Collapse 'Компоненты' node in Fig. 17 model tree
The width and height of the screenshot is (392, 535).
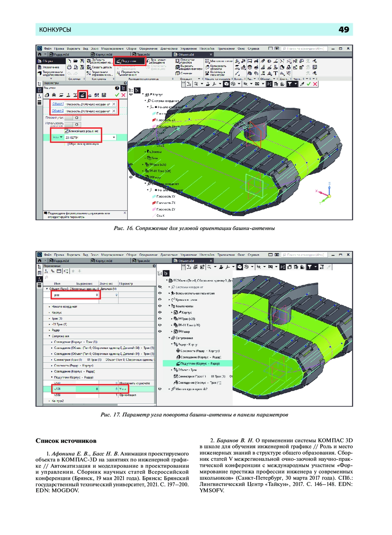(169, 306)
